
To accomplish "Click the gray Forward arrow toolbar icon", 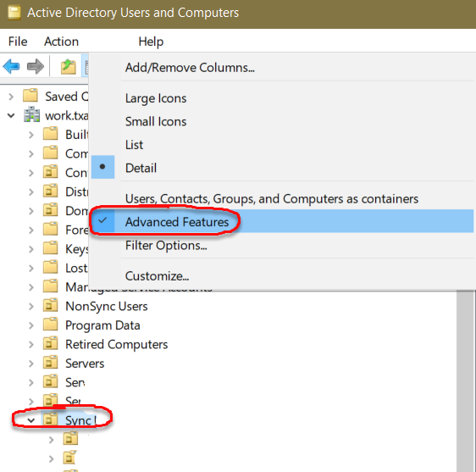I will (36, 66).
